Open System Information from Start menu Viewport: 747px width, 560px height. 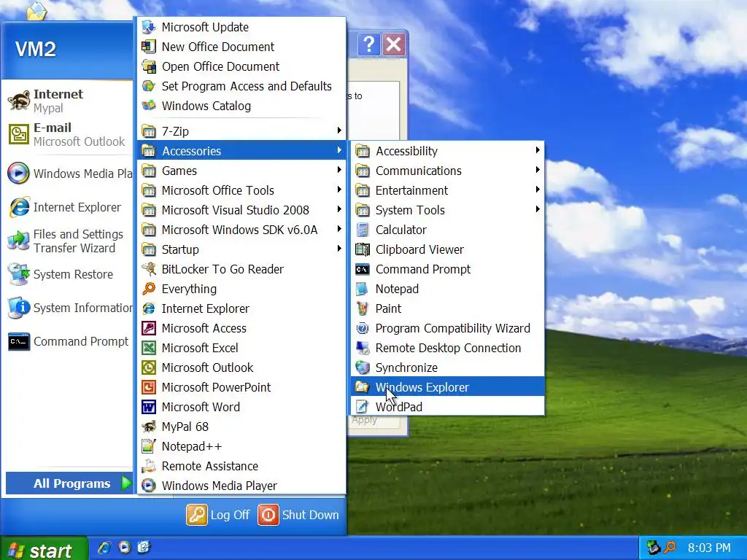coord(68,308)
